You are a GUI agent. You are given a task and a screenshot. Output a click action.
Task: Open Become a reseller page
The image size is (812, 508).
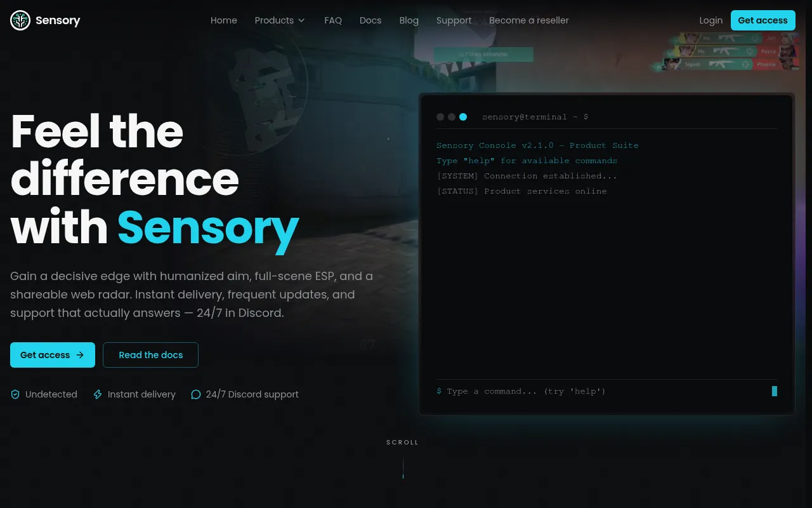pos(529,20)
